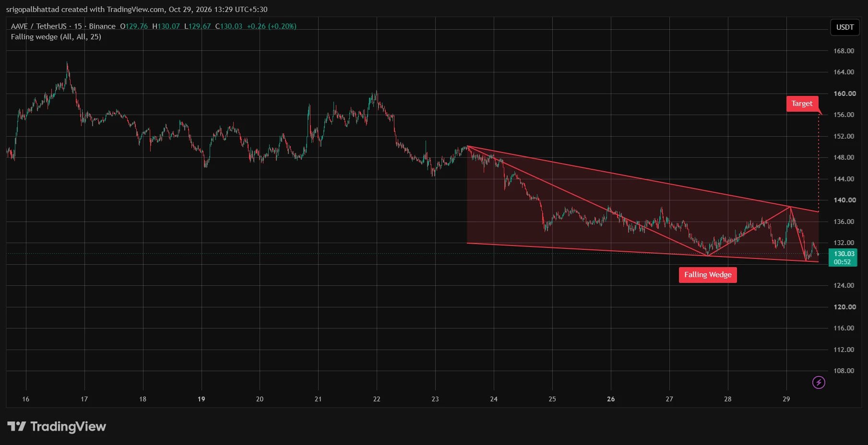Image resolution: width=868 pixels, height=445 pixels.
Task: Click date 22 on the time axis
Action: pyautogui.click(x=377, y=399)
